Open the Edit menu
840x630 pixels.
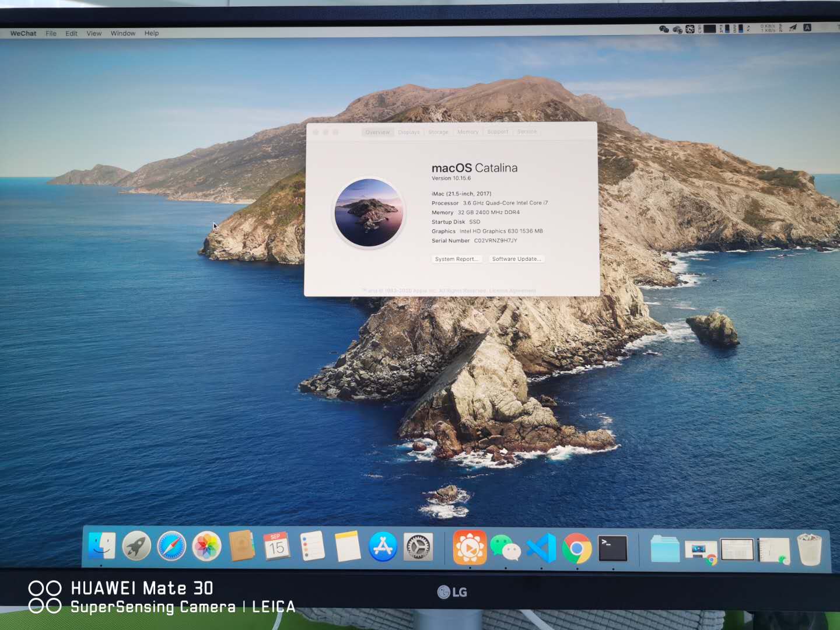[x=71, y=33]
